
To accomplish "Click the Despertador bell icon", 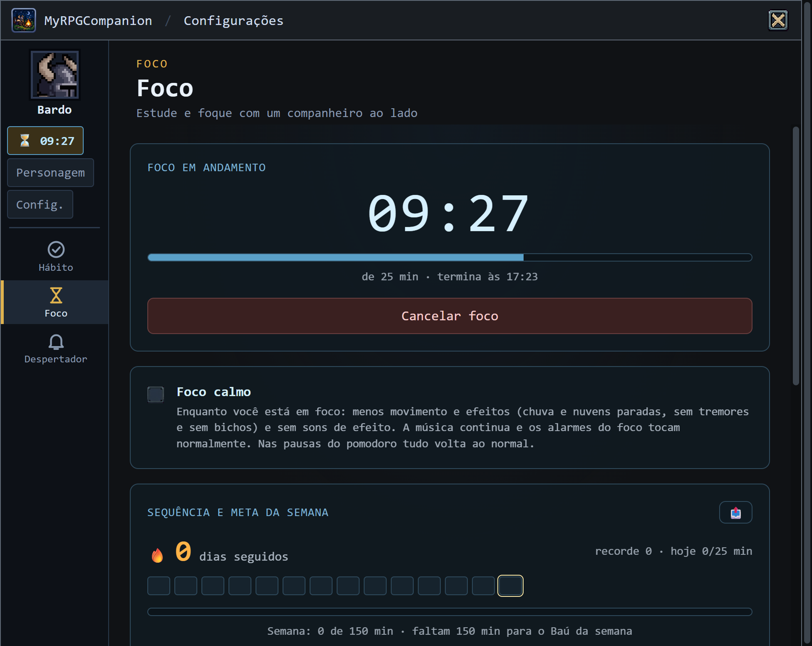I will click(56, 342).
